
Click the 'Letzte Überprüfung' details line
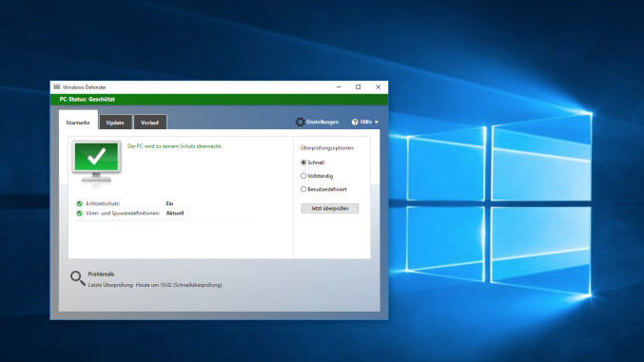[155, 285]
